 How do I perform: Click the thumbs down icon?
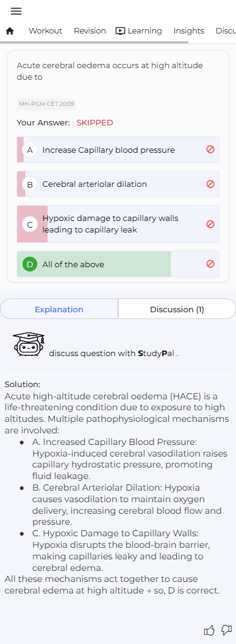[226, 630]
